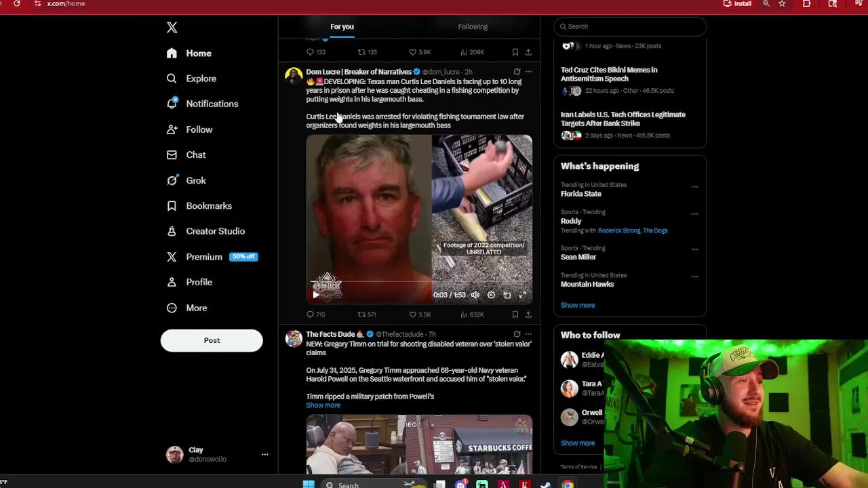Open more options for Mountain Hawks trend
Screen dimensions: 868x488
694,277
